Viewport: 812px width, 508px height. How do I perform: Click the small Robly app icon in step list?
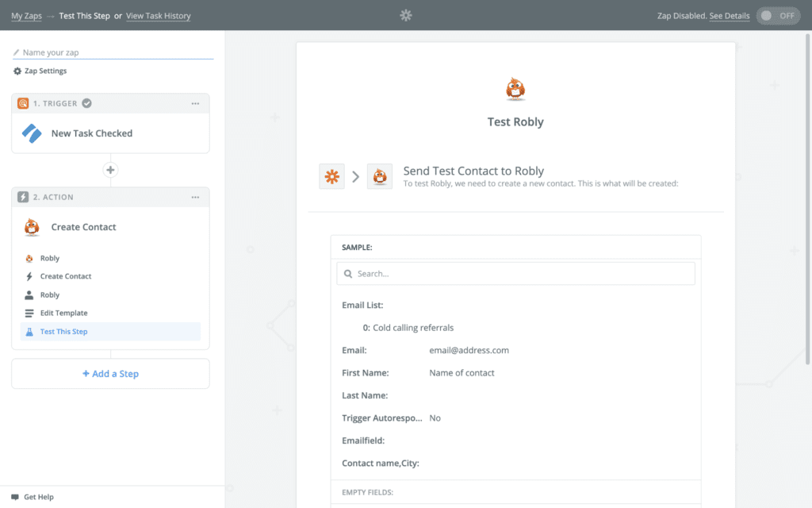29,258
